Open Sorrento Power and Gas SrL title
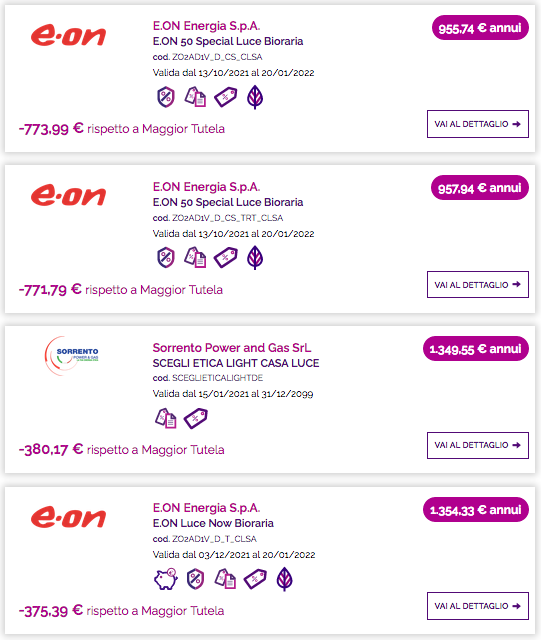 coord(232,348)
